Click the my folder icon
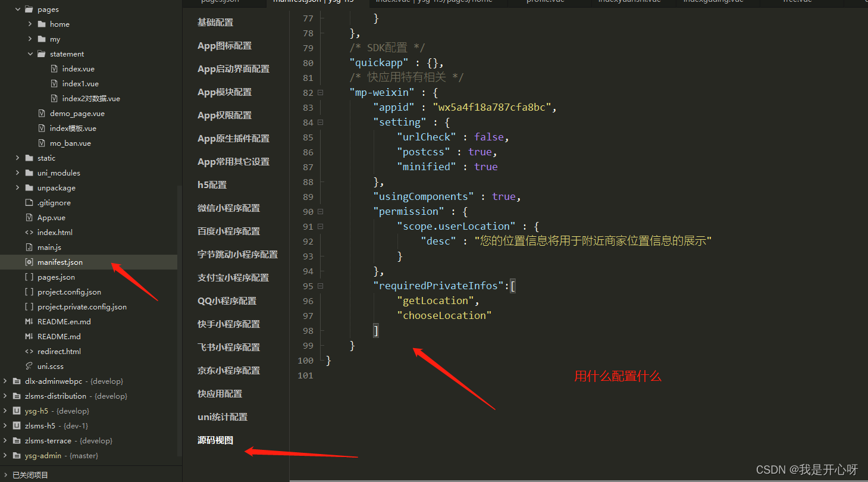868x482 pixels. pos(41,39)
